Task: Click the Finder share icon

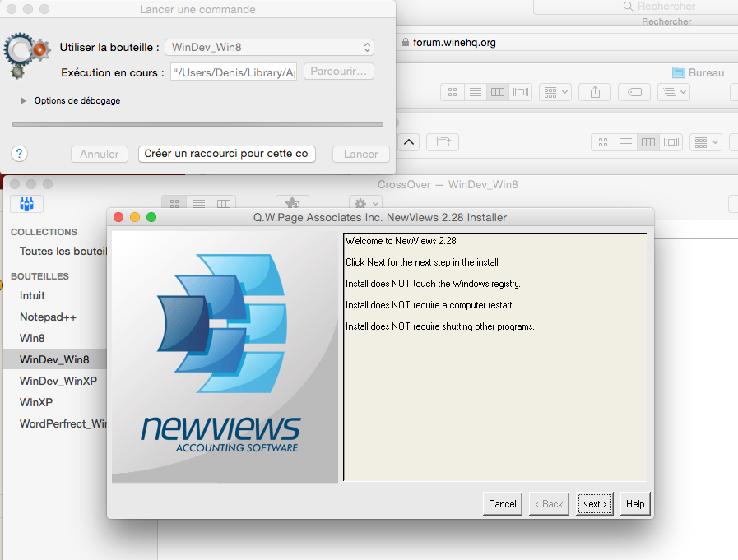Action: click(595, 92)
